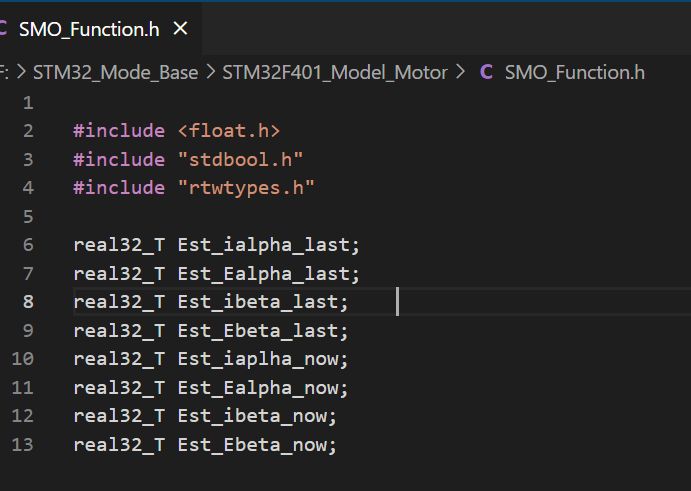Image resolution: width=691 pixels, height=491 pixels.
Task: Click the chevron after STM32_Mode_Base breadcrumb
Action: (x=210, y=72)
